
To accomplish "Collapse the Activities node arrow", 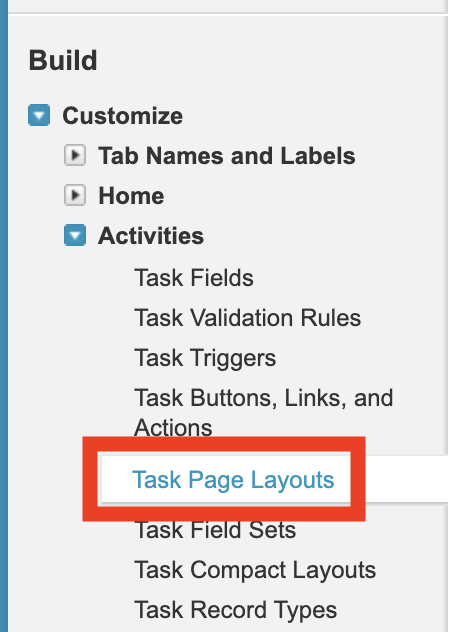I will 75,235.
